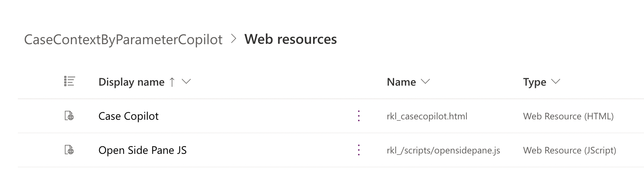Click the Display name column header
644x186 pixels.
(131, 82)
